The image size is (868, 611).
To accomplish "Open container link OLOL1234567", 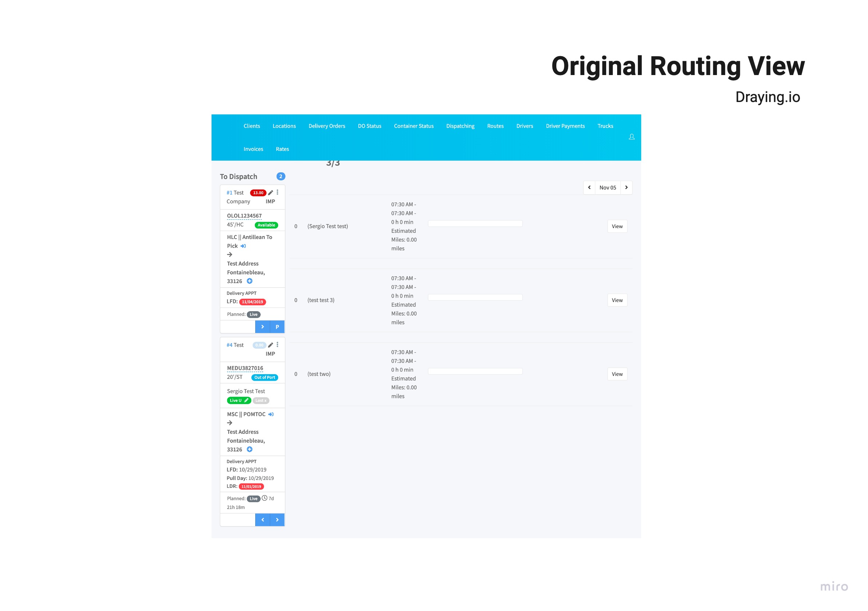I will point(244,216).
